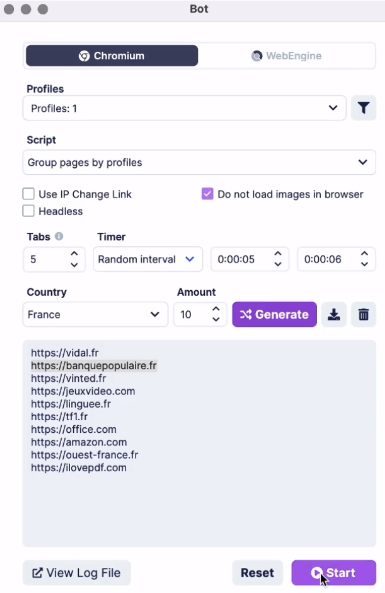The image size is (385, 593).
Task: Click the Generate button
Action: tap(275, 314)
